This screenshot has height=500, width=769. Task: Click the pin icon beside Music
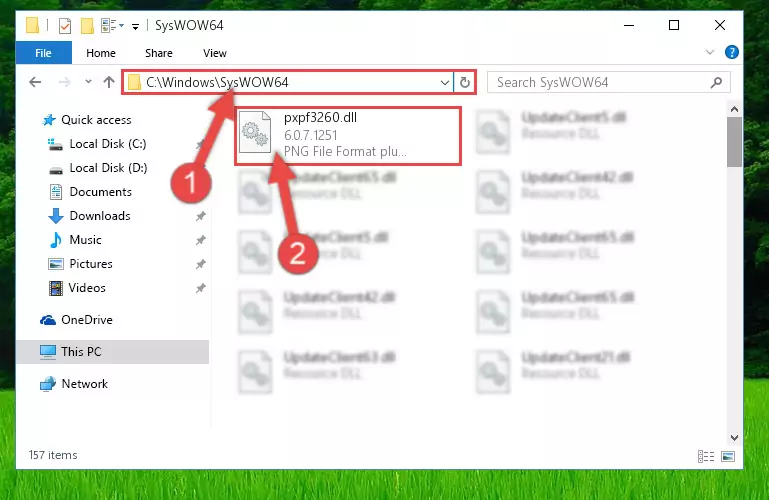(x=200, y=240)
